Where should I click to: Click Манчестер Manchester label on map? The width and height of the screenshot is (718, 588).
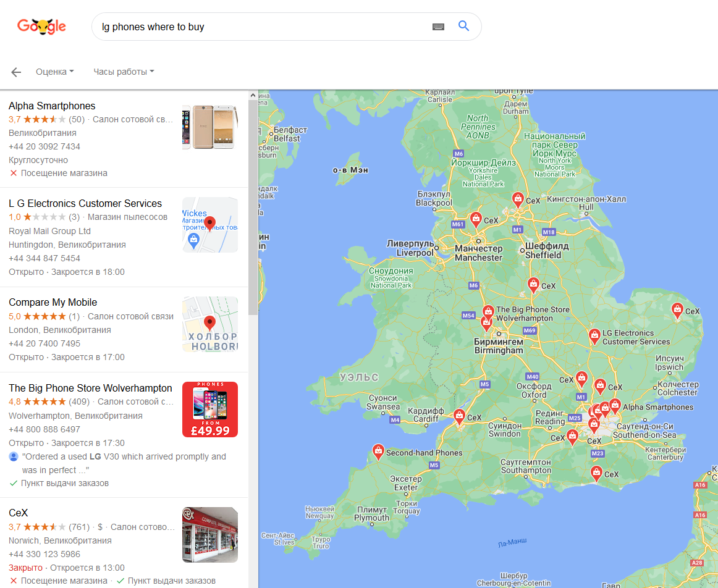click(478, 253)
